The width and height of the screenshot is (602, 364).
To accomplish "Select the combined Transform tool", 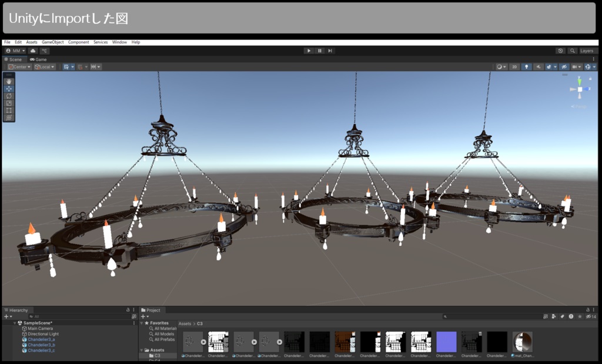I will pos(9,118).
